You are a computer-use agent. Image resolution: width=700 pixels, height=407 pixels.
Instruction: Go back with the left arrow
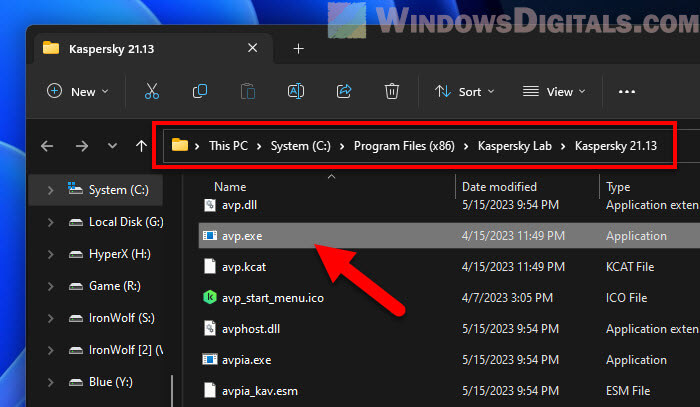pyautogui.click(x=47, y=146)
